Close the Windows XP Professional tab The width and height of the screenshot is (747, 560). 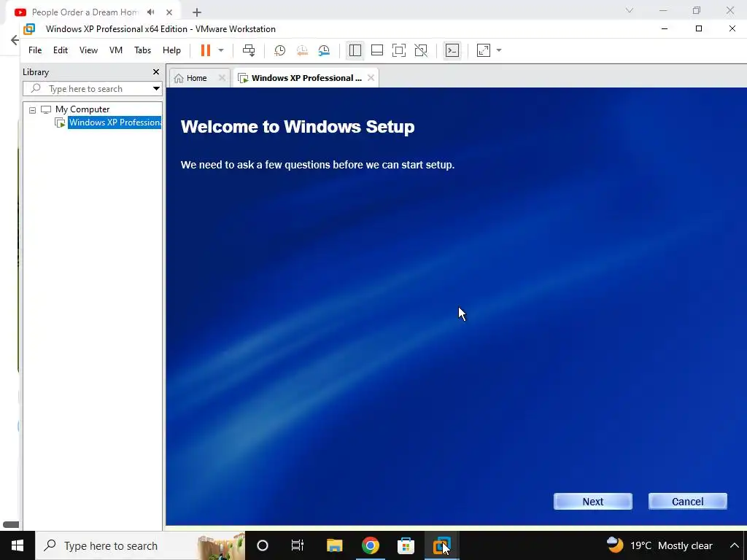[371, 77]
